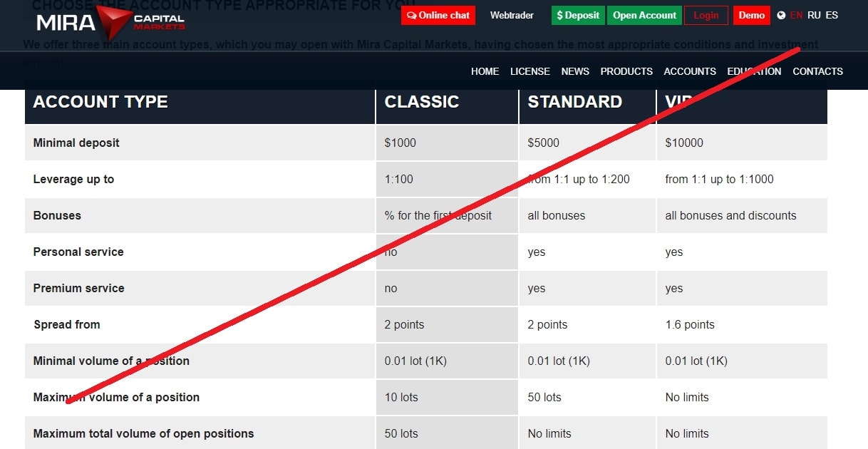Image resolution: width=868 pixels, height=449 pixels.
Task: Switch language to ES
Action: [x=832, y=15]
